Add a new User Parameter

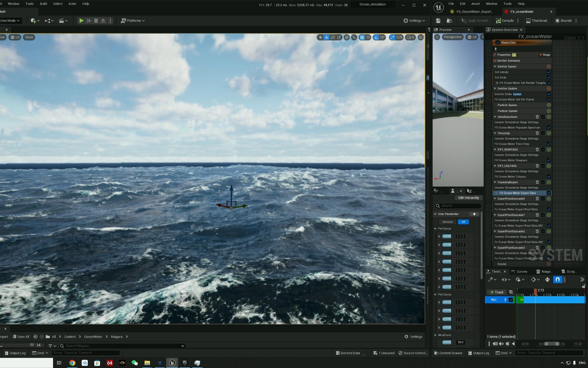coord(474,214)
